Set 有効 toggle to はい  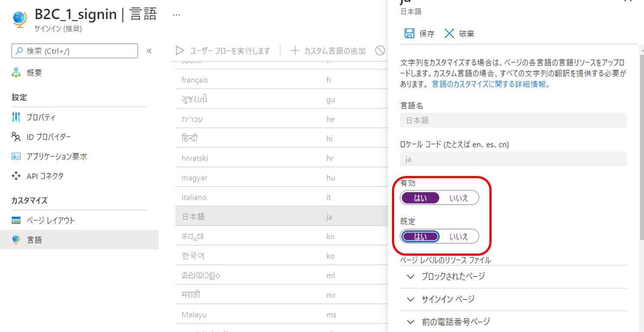[x=420, y=198]
